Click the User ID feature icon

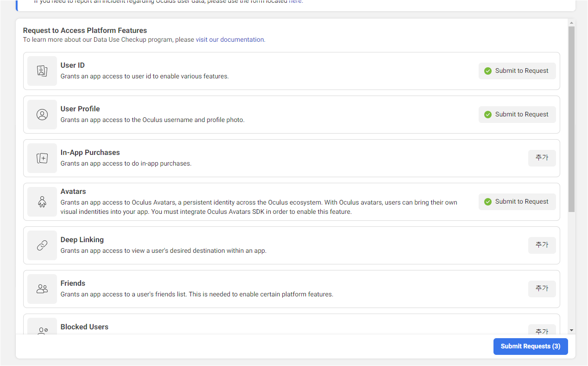pyautogui.click(x=42, y=71)
